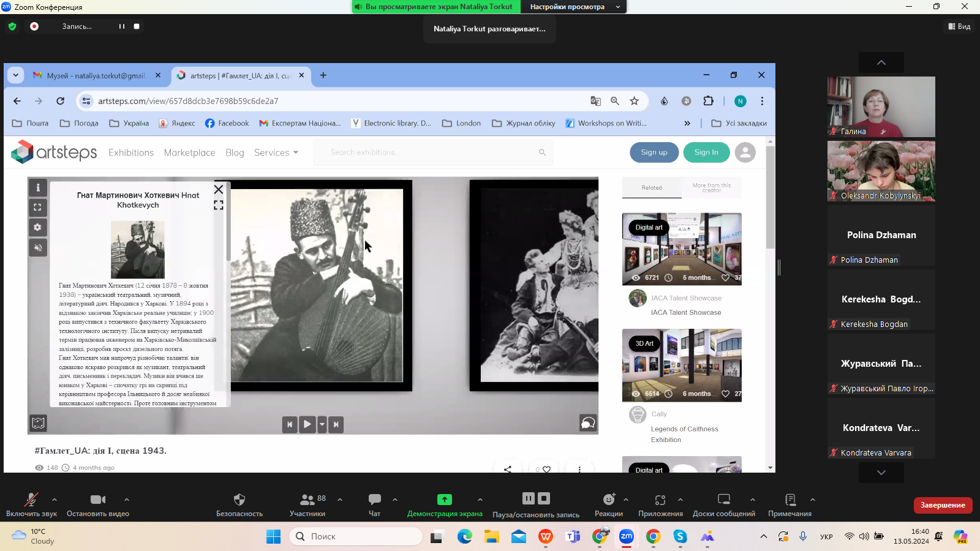Open Zoom view settings dropdown
980x551 pixels.
pos(574,7)
